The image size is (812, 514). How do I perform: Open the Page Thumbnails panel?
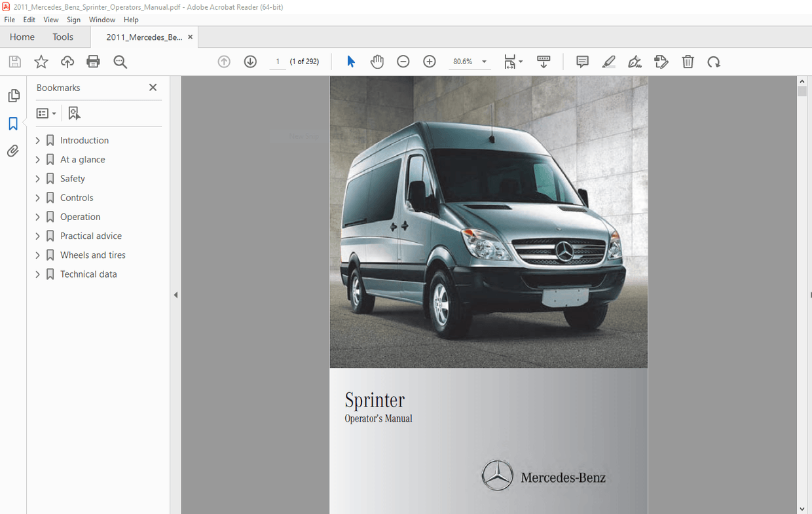pyautogui.click(x=13, y=96)
